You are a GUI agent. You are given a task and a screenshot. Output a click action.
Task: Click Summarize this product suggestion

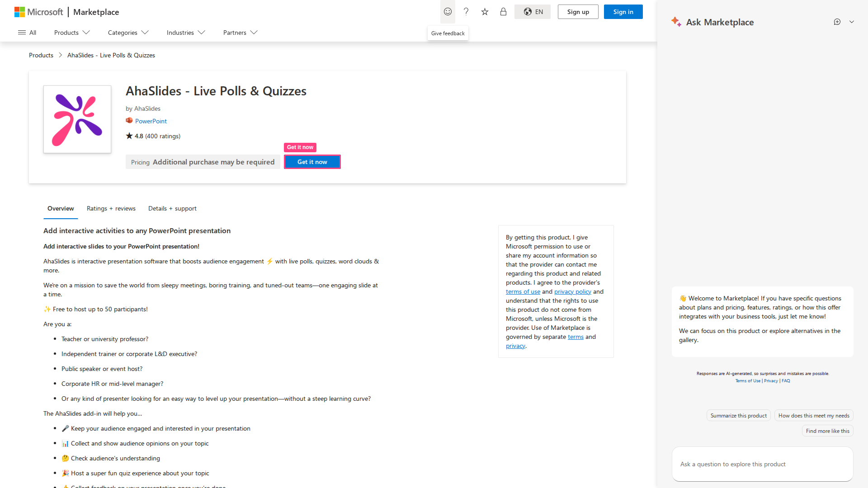pos(739,416)
